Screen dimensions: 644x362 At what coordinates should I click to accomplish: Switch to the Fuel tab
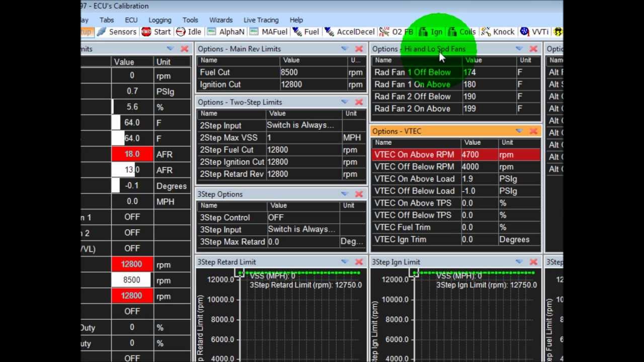(x=305, y=32)
